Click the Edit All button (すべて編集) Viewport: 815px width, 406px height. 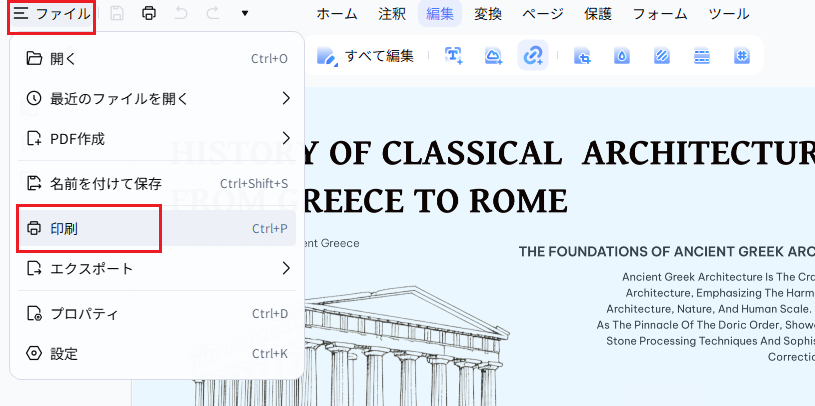pyautogui.click(x=365, y=56)
